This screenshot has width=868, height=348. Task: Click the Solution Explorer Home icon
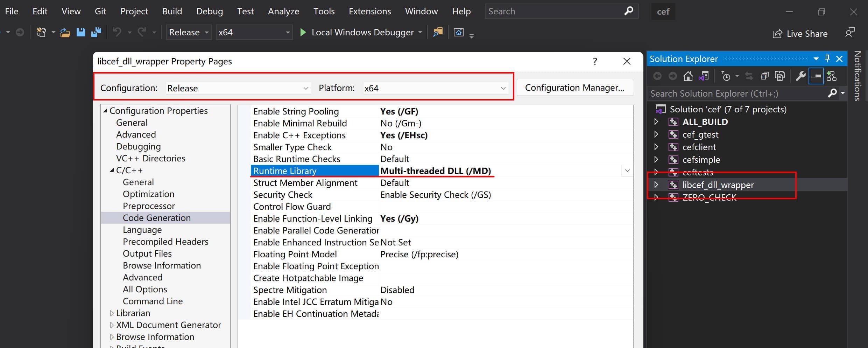688,76
